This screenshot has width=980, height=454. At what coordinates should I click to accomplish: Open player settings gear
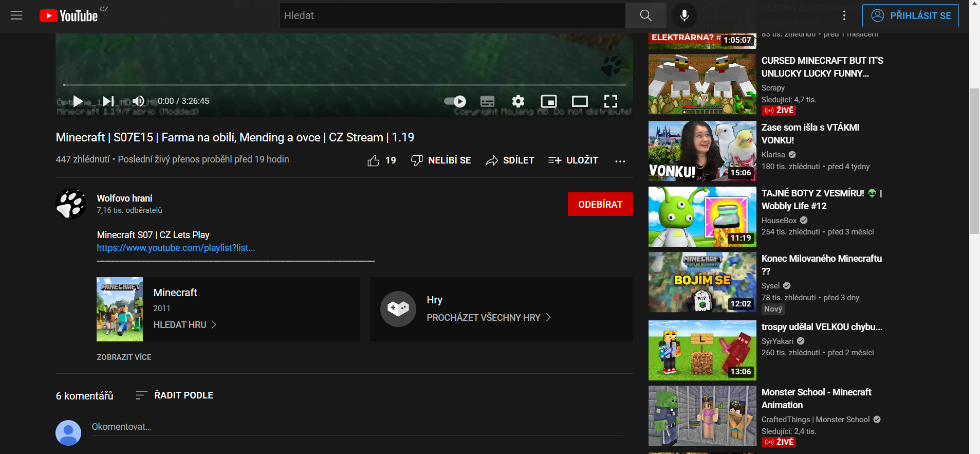518,101
